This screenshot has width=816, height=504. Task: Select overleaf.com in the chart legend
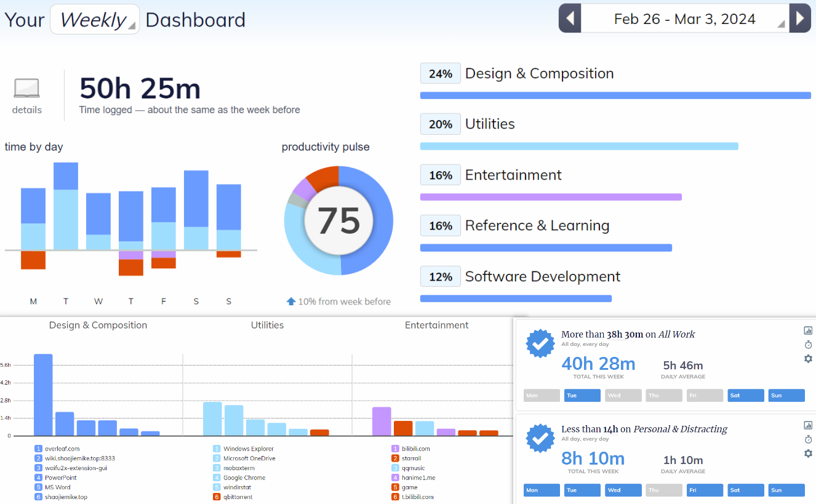point(62,449)
